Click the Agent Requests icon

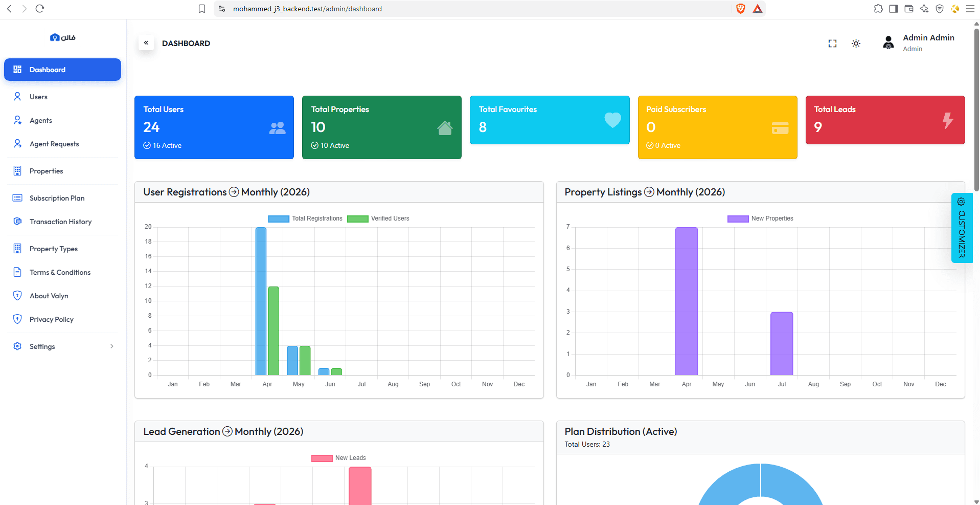(17, 144)
